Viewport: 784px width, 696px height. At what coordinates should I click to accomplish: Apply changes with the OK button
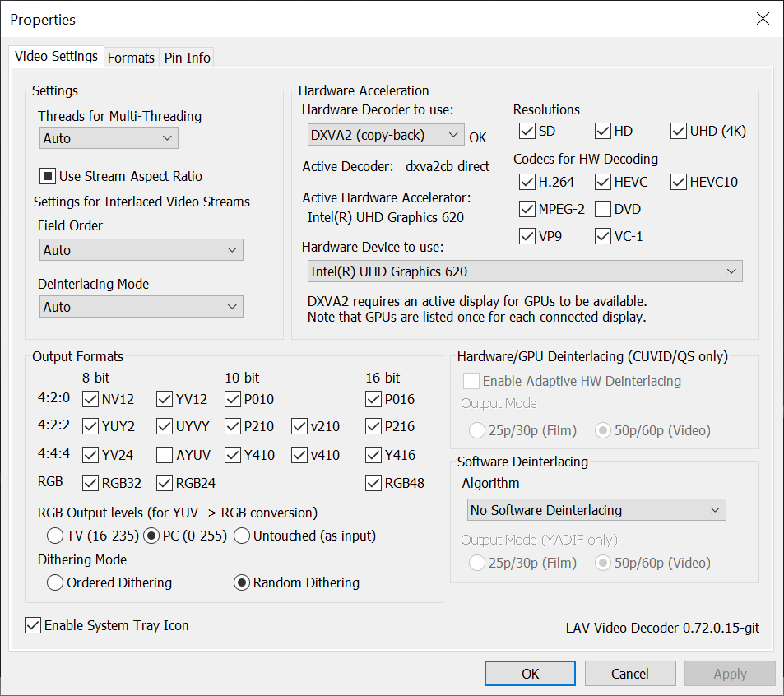coord(529,673)
